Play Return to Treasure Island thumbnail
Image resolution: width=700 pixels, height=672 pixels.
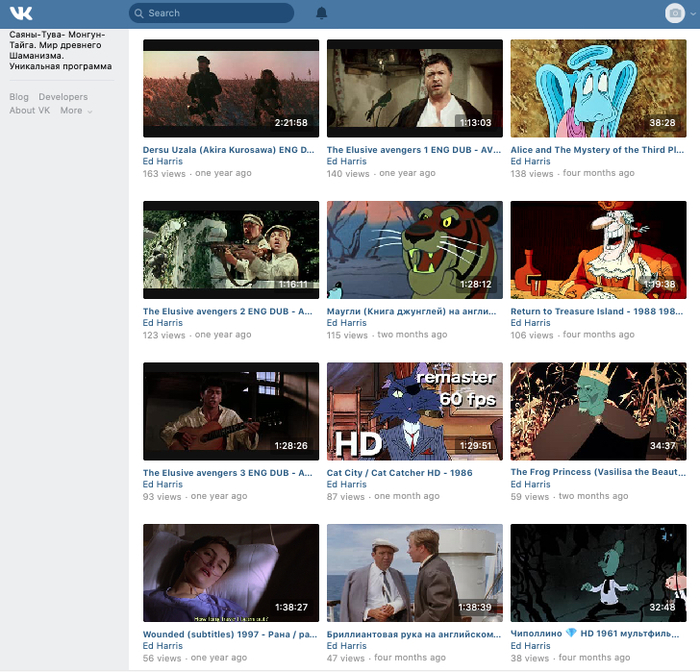pos(599,250)
